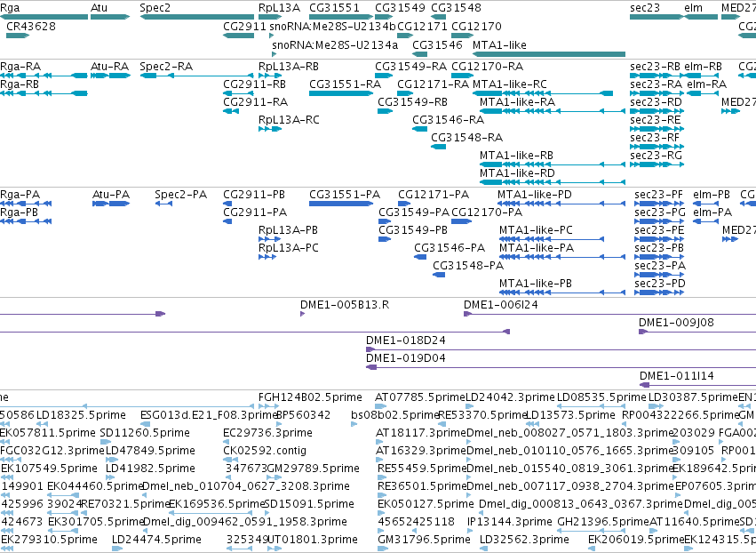Click the MTA1-like gene span bar
The image size is (756, 553).
pos(549,54)
